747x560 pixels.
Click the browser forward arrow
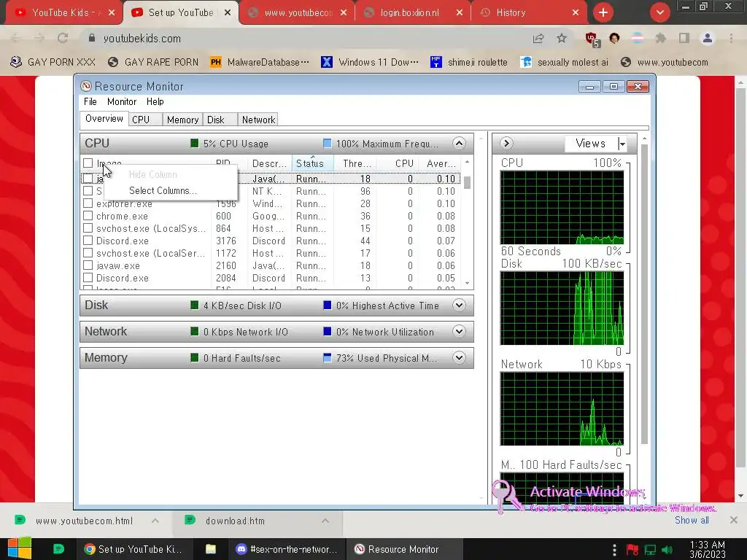(39, 38)
